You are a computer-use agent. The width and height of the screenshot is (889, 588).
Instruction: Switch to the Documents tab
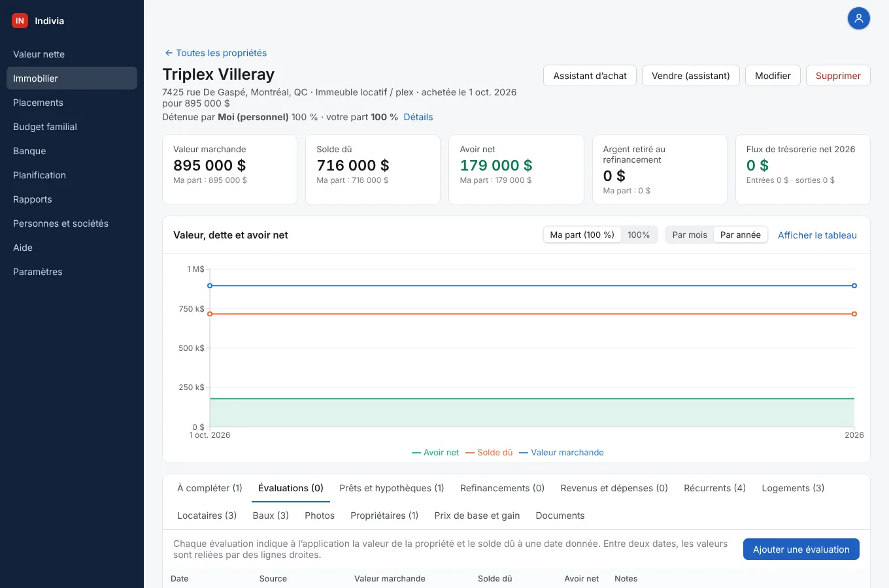click(560, 515)
